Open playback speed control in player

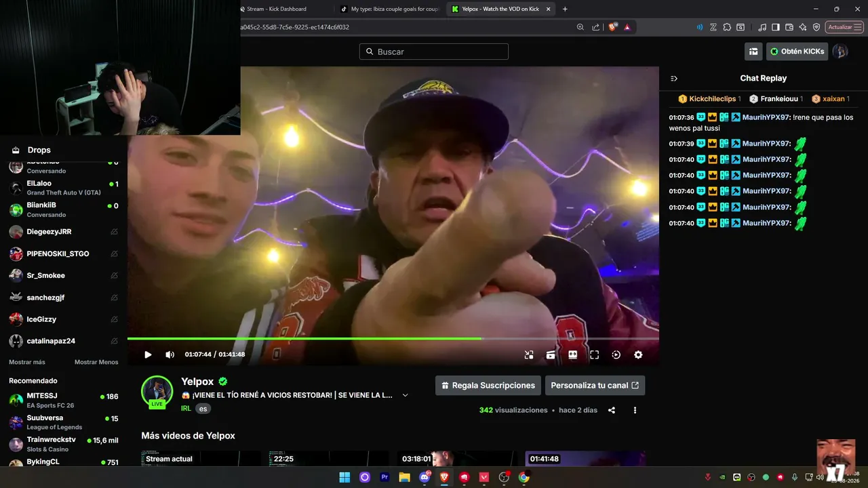(x=616, y=354)
